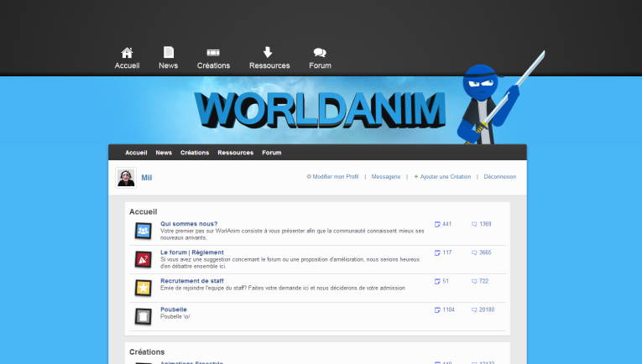Click the topic count 1104
The width and height of the screenshot is (642, 364).
point(448,310)
